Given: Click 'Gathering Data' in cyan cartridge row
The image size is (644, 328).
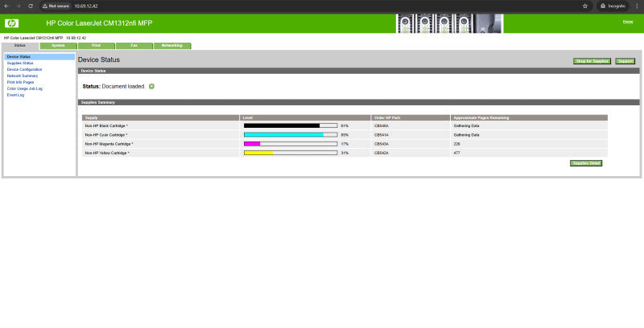Looking at the screenshot, I should (466, 135).
